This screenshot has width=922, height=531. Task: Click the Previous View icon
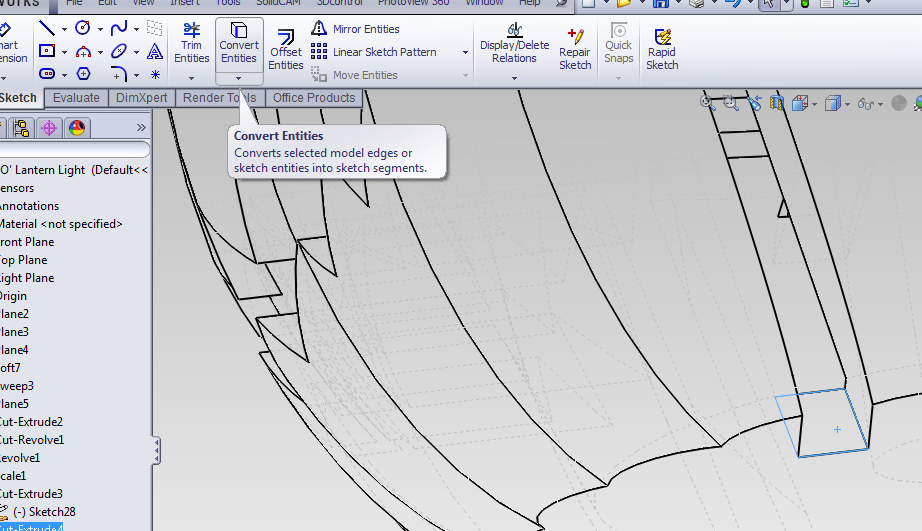754,103
